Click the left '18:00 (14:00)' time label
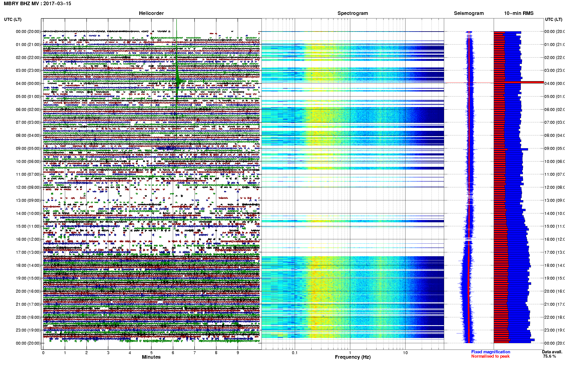This screenshot has width=588, height=368. pos(28,265)
